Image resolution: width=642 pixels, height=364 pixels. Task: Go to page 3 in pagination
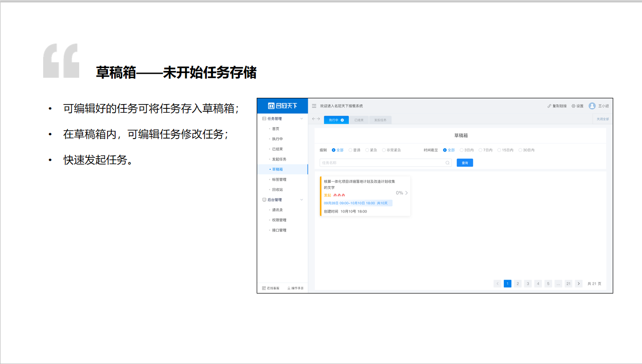pyautogui.click(x=528, y=283)
